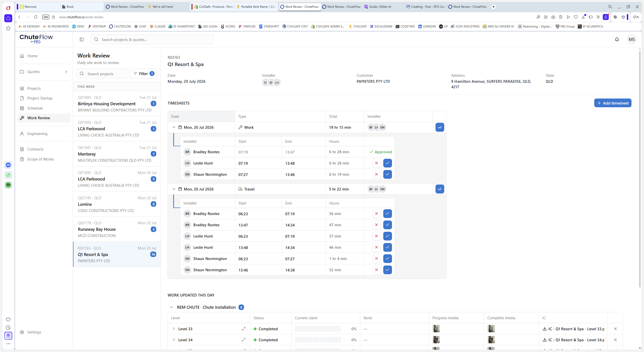Image resolution: width=644 pixels, height=352 pixels.
Task: Reject Leslie Hunt 06:23 travel entry
Action: [376, 236]
